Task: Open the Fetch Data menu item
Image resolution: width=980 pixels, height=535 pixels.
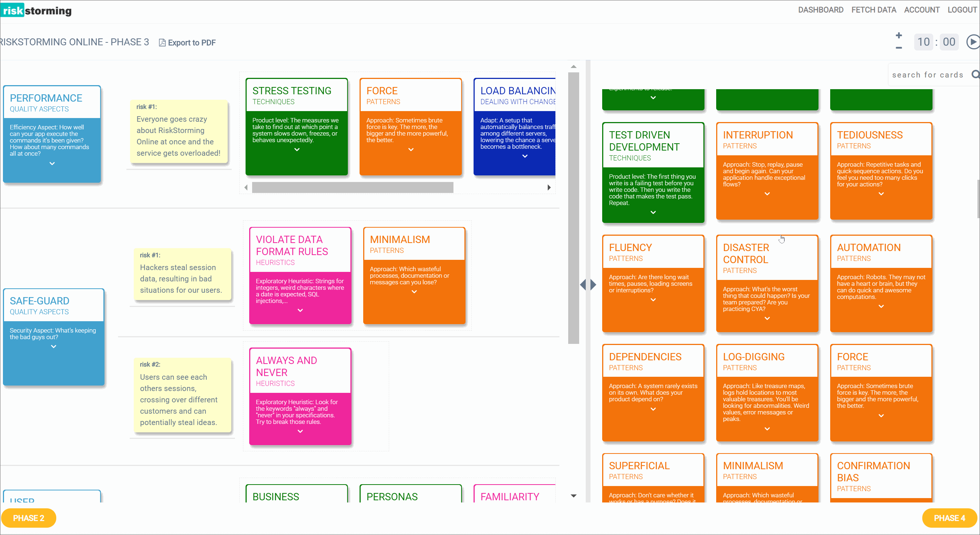Action: click(x=873, y=10)
